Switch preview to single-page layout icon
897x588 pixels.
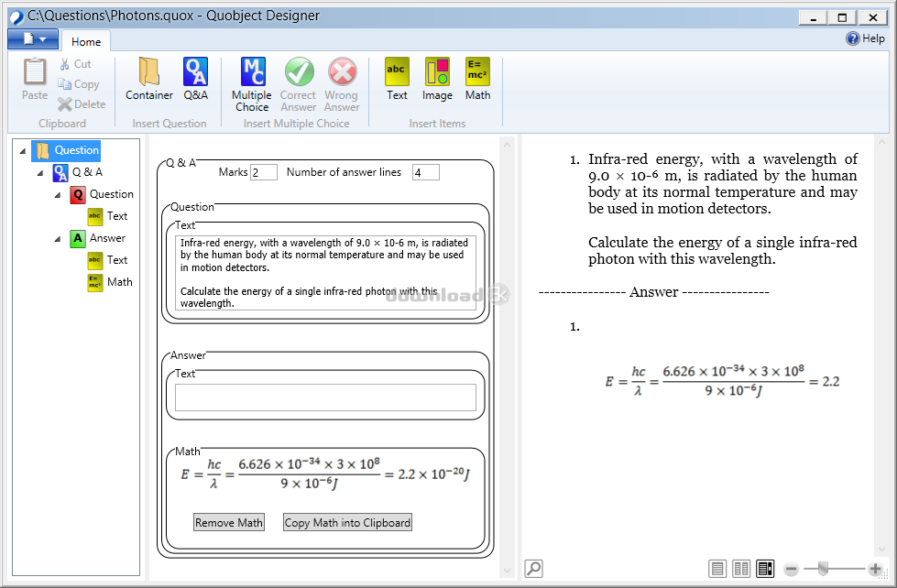click(717, 569)
